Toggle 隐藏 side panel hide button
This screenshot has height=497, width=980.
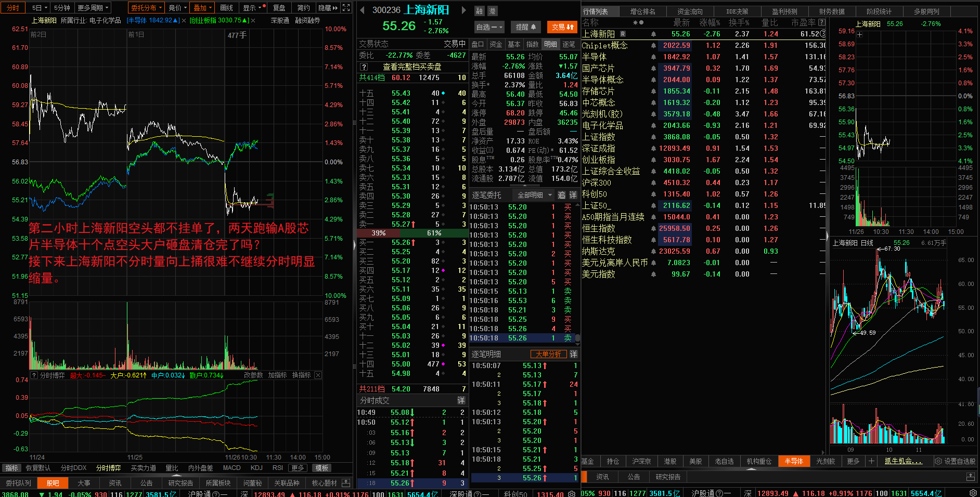click(328, 8)
